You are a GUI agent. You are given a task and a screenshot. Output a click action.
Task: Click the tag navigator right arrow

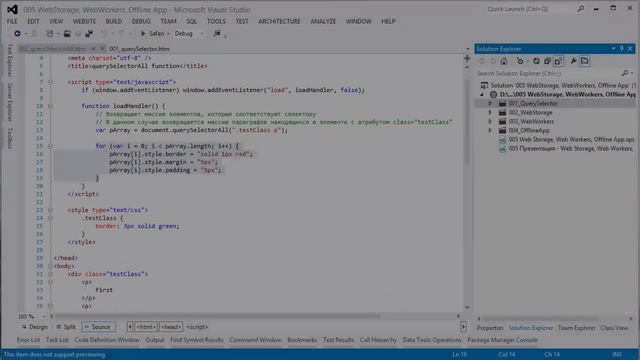463,327
